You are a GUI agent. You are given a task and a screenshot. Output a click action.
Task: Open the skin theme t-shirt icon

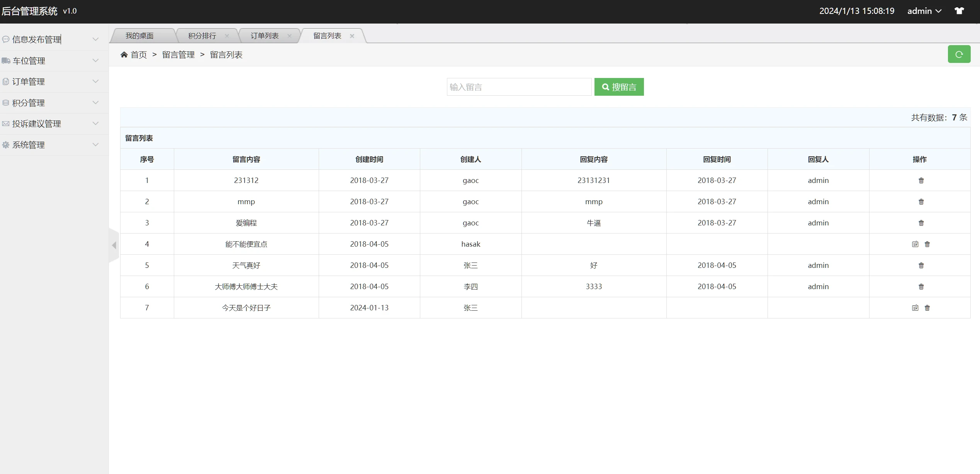960,11
